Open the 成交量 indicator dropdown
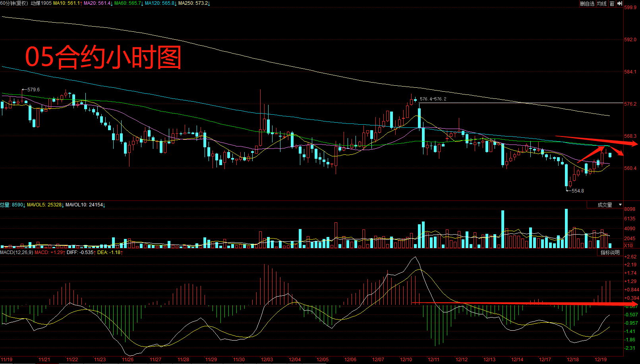 click(x=605, y=205)
